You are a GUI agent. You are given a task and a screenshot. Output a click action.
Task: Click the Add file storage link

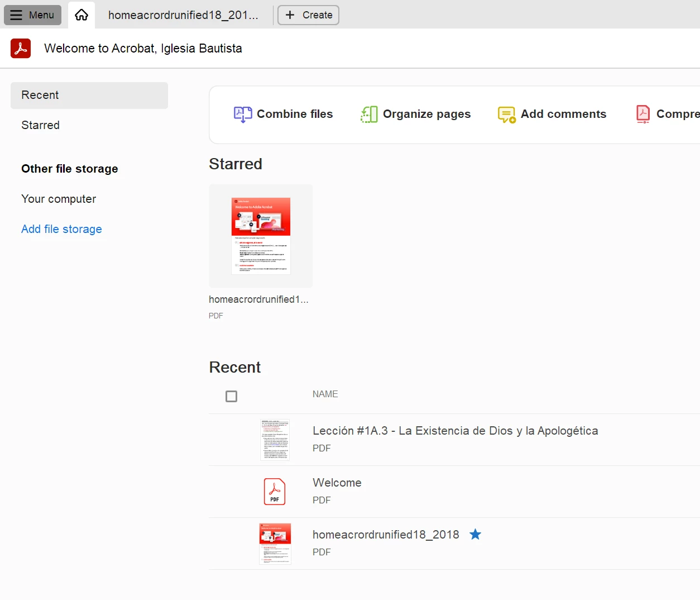coord(61,229)
